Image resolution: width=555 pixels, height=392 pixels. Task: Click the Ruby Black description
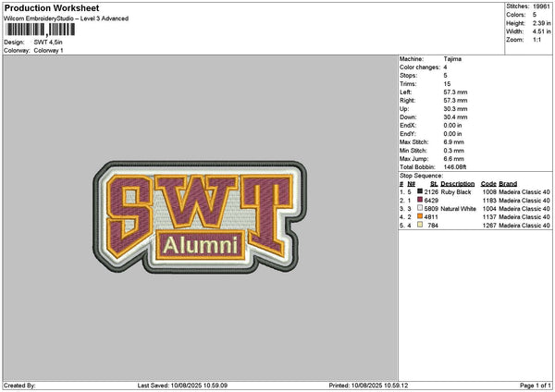click(455, 192)
